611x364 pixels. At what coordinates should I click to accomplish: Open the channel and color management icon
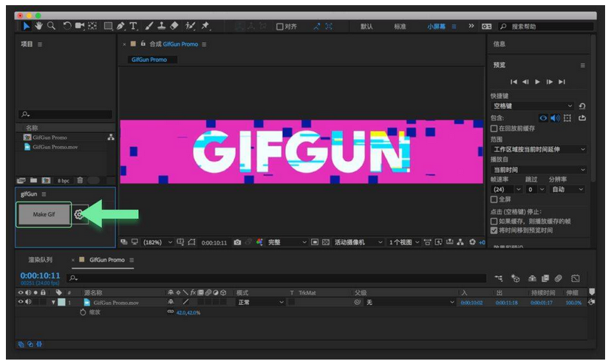coord(259,242)
